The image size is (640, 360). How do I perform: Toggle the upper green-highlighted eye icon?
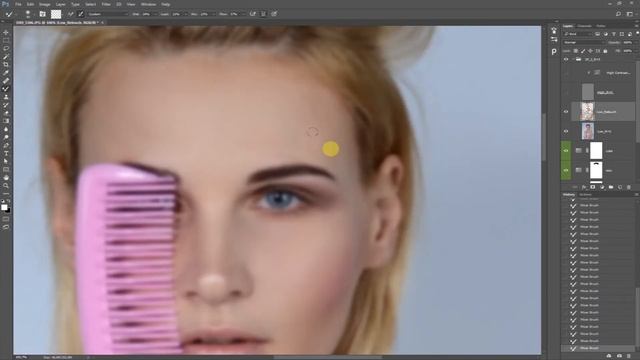pyautogui.click(x=566, y=151)
